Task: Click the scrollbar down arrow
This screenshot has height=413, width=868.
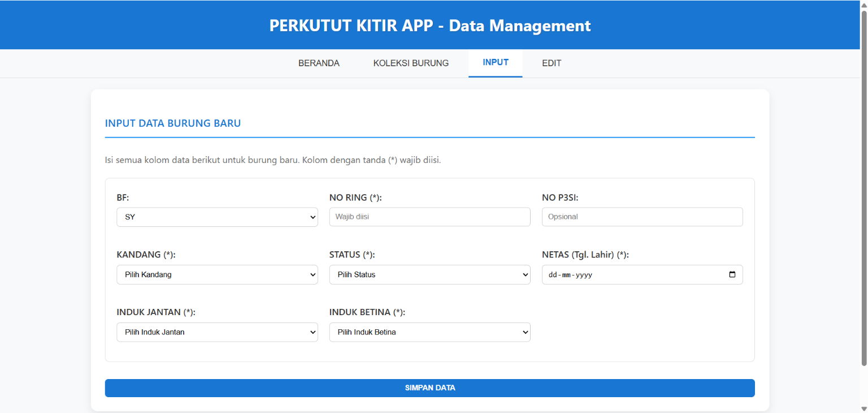Action: pyautogui.click(x=863, y=408)
